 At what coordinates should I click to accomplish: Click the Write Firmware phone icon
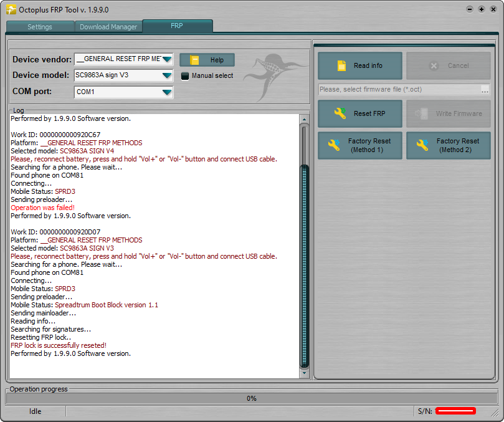[421, 113]
